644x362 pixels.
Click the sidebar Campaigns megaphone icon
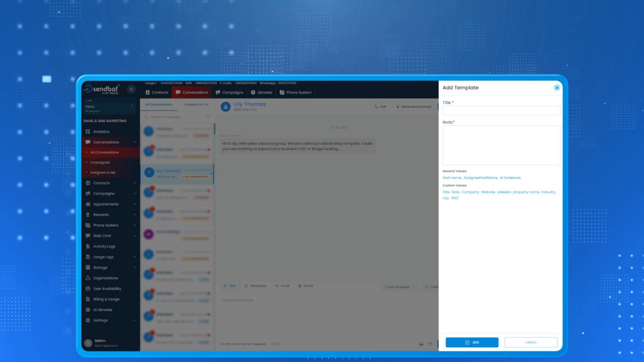tap(88, 194)
